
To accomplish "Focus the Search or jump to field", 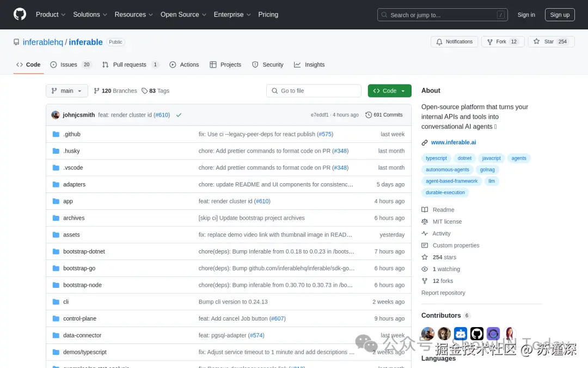I will (443, 15).
